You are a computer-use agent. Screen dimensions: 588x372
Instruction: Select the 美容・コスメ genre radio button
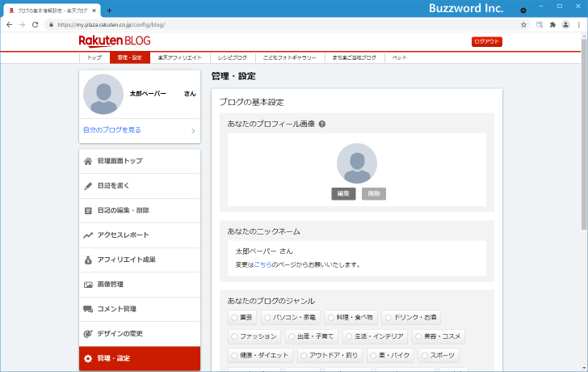pos(418,336)
